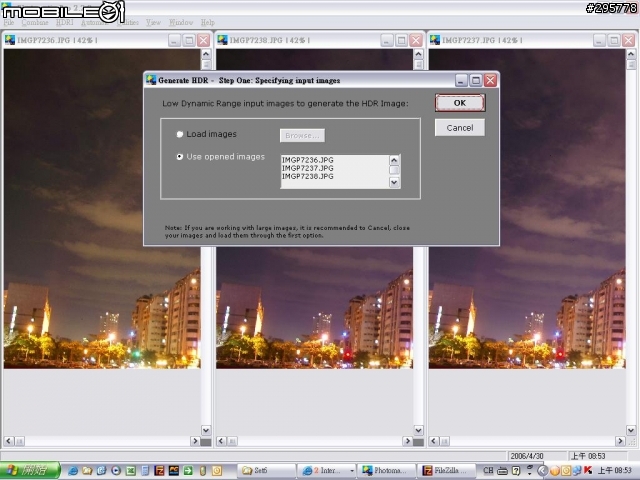Click the green arrow Quick Launch icon
The height and width of the screenshot is (480, 640).
tap(188, 471)
